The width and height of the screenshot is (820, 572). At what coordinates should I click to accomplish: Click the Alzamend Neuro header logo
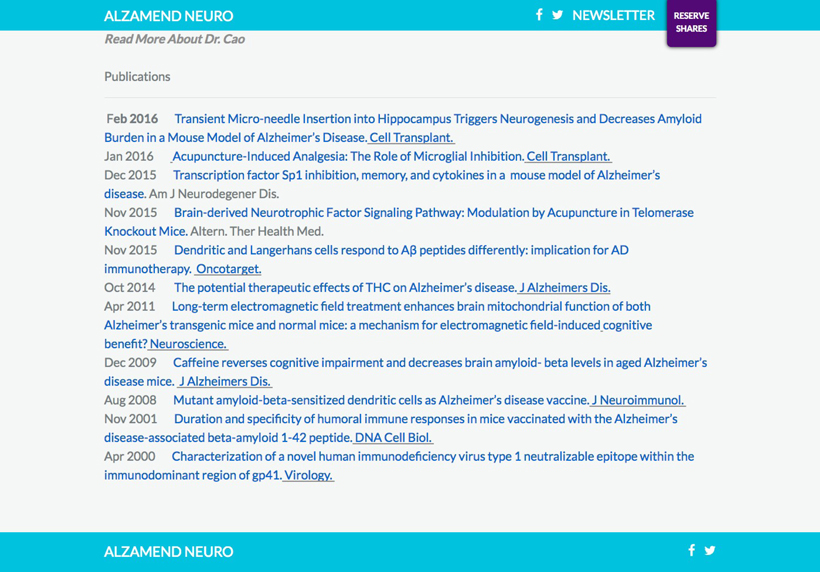pyautogui.click(x=168, y=16)
